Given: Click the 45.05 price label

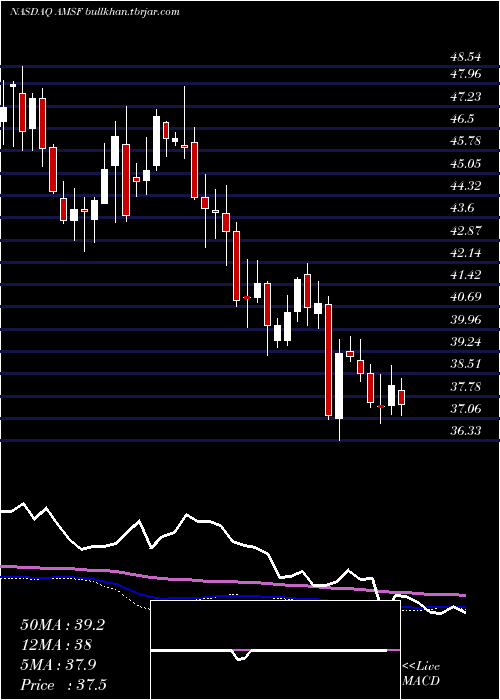Looking at the screenshot, I should pos(466,163).
